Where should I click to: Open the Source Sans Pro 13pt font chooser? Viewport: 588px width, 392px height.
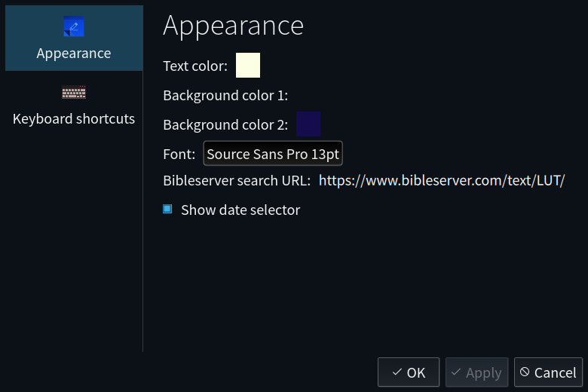(273, 154)
